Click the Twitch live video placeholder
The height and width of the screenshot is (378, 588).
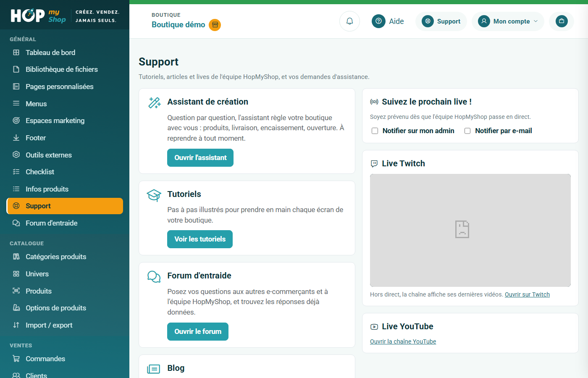click(470, 230)
